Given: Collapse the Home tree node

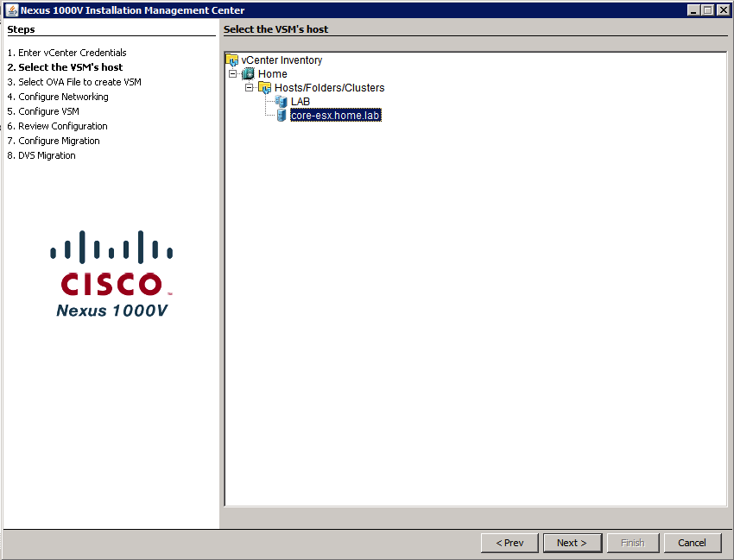Looking at the screenshot, I should point(232,74).
